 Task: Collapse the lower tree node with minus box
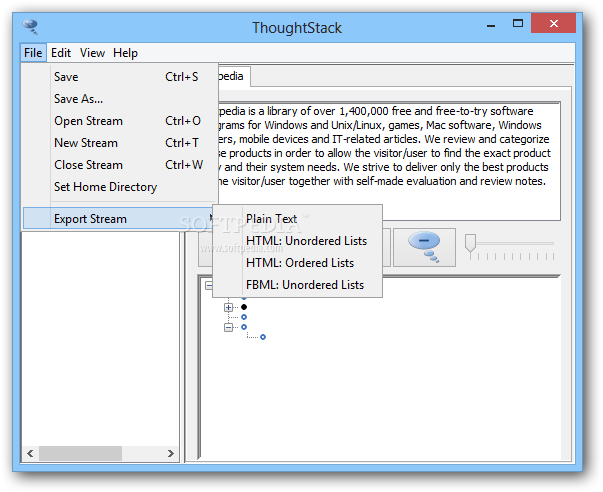pyautogui.click(x=228, y=327)
